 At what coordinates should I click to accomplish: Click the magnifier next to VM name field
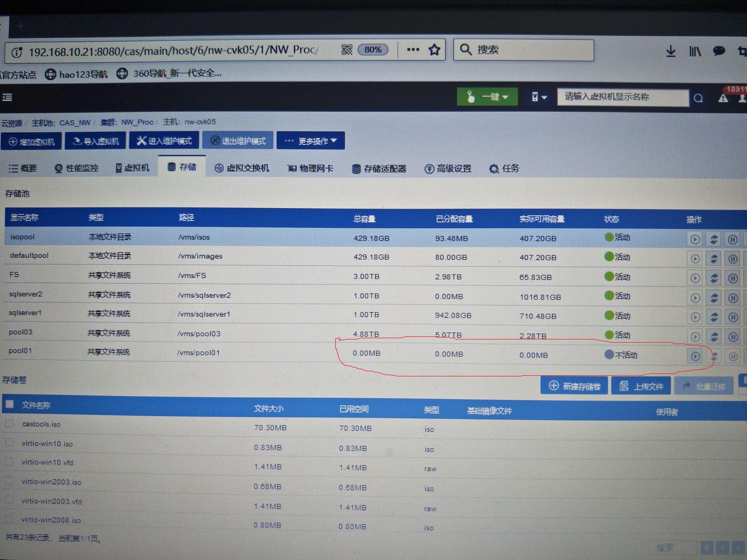tap(698, 98)
